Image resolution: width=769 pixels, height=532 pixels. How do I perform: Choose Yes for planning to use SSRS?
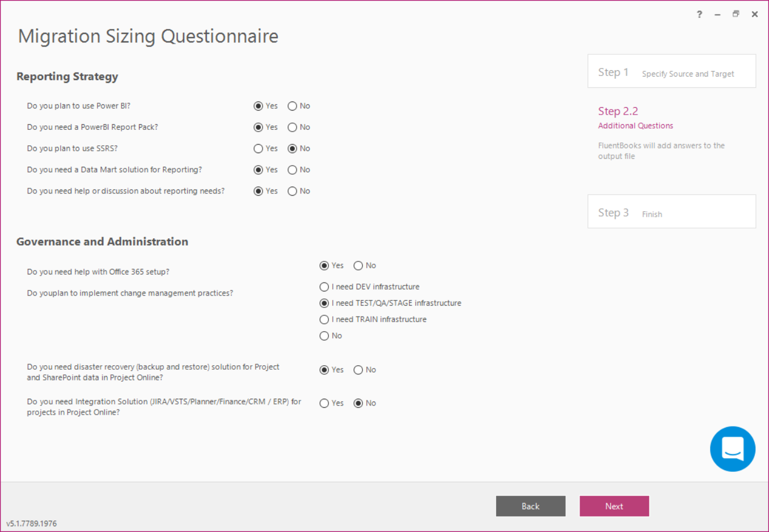pyautogui.click(x=257, y=148)
